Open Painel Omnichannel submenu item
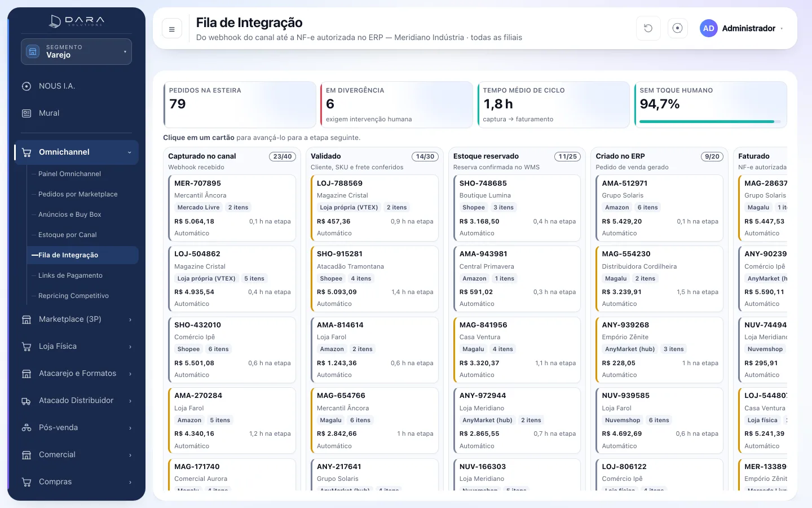This screenshot has width=812, height=508. [x=82, y=174]
